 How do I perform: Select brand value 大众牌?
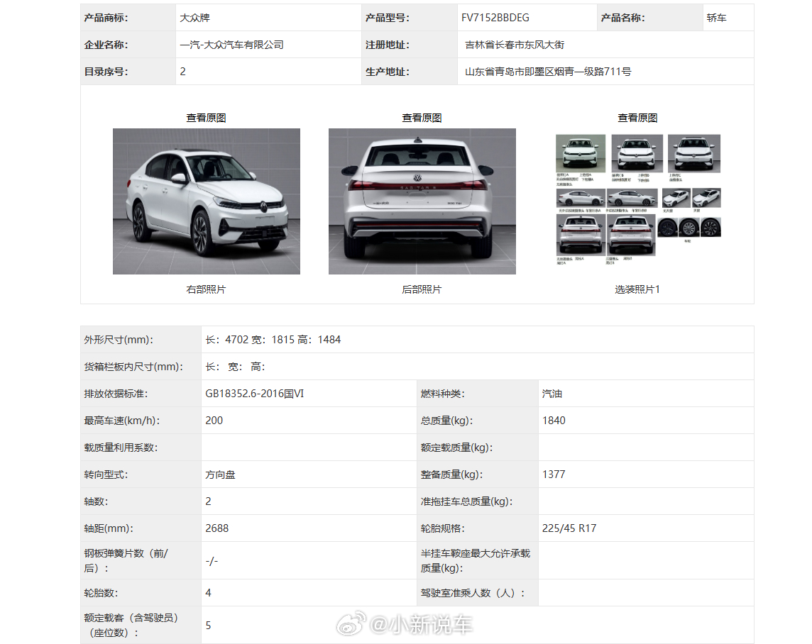[194, 18]
